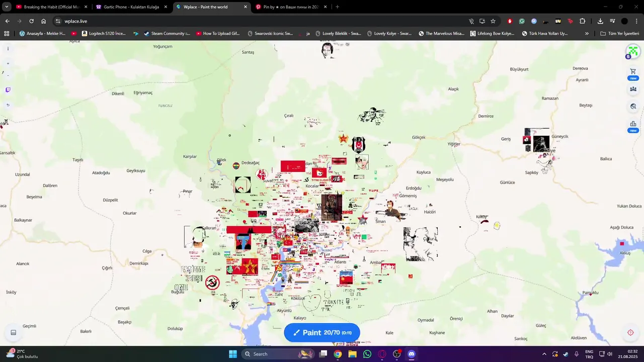The height and width of the screenshot is (362, 644).
Task: Open the Chrome three-dot menu
Action: 637,21
